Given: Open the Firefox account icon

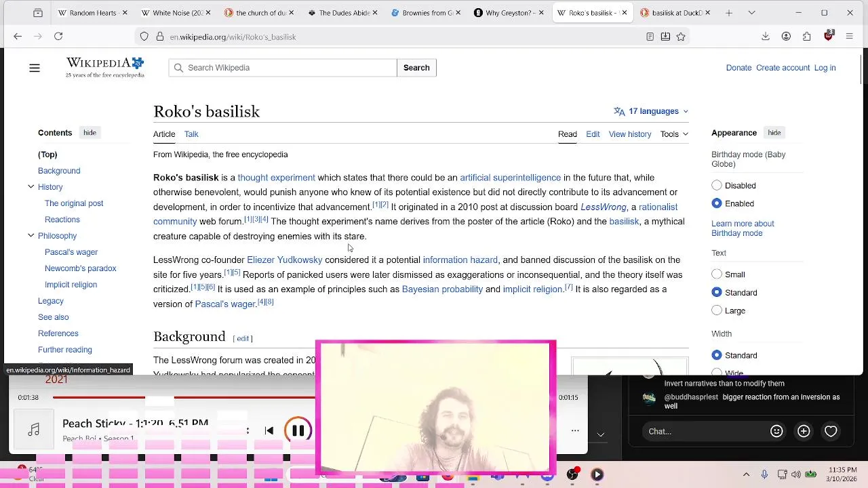Looking at the screenshot, I should (x=786, y=37).
